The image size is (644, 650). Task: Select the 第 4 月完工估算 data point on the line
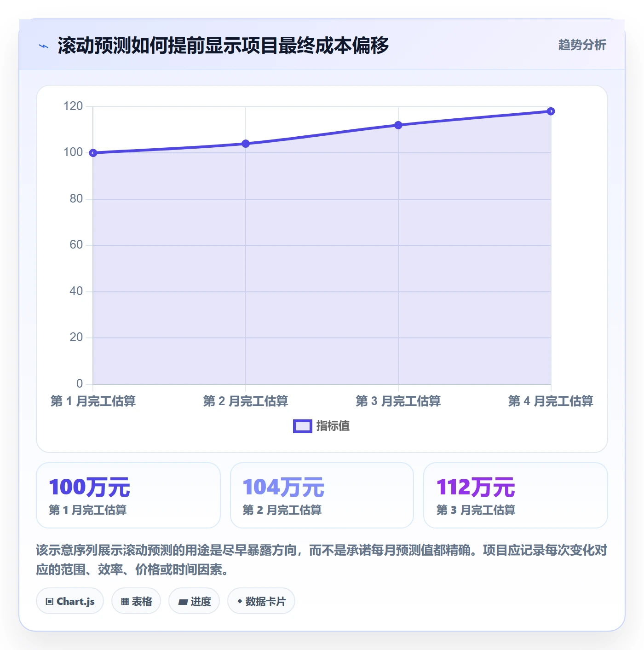[x=551, y=111]
